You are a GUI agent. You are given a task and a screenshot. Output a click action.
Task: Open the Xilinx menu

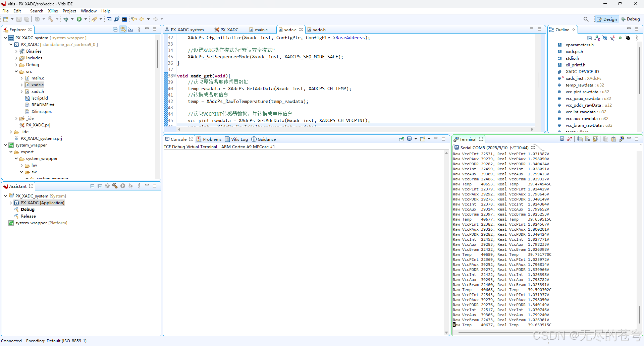[53, 11]
